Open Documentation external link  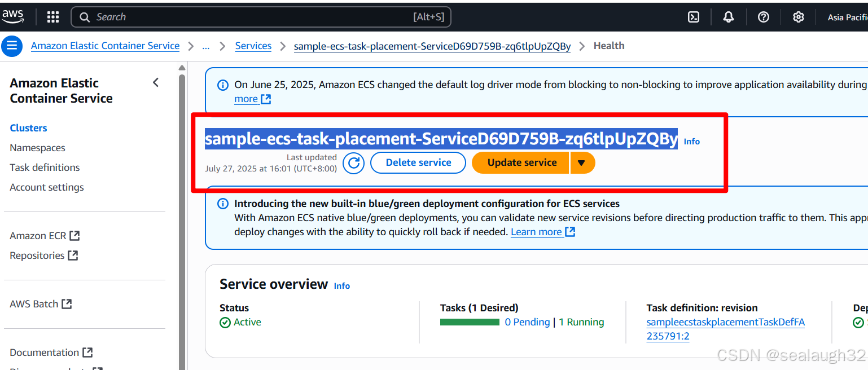(x=51, y=353)
